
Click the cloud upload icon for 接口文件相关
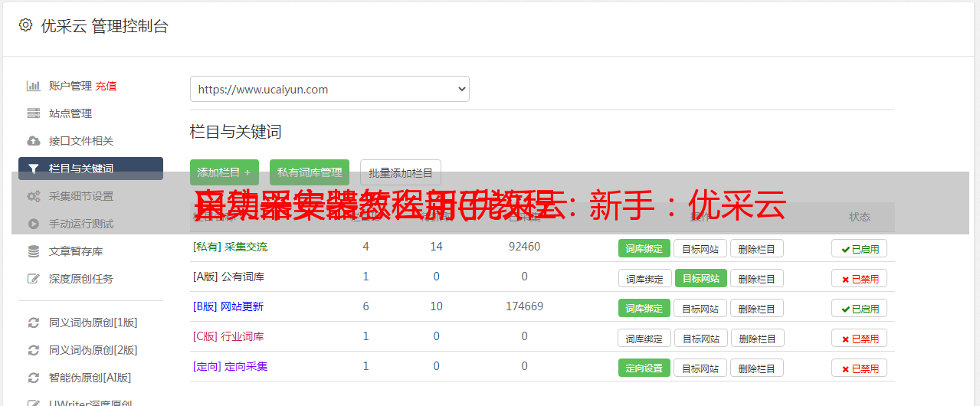pos(34,141)
